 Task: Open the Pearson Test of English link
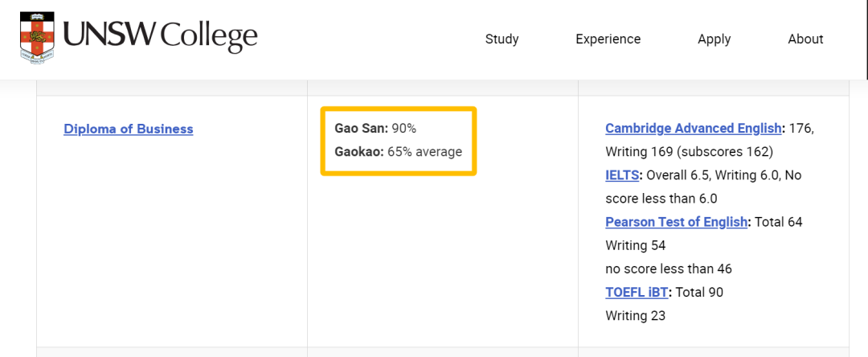[677, 222]
